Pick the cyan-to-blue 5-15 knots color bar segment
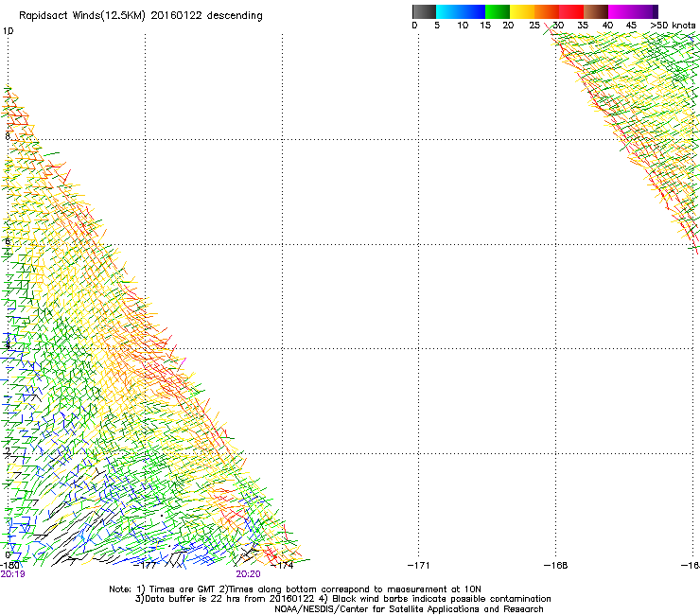Viewport: 700px width, 615px height. 461,11
